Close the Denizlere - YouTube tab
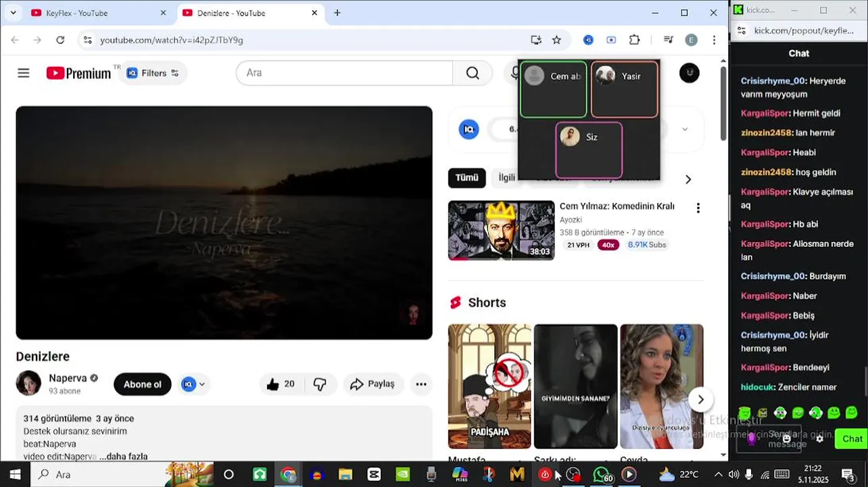This screenshot has height=487, width=868. (314, 13)
